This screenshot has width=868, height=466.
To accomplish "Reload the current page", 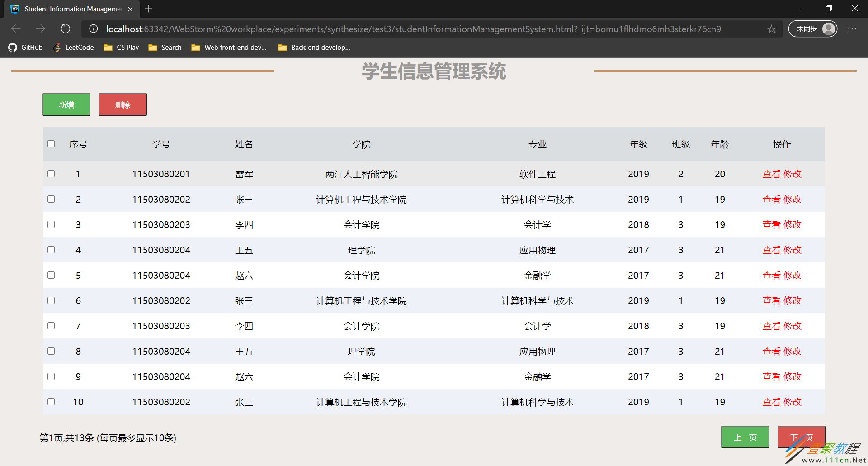I will tap(65, 29).
